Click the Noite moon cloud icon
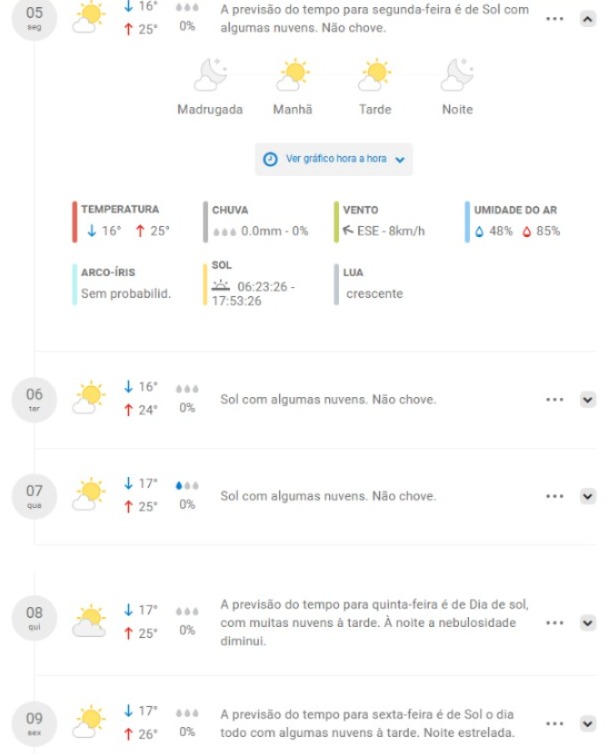Image resolution: width=611 pixels, height=754 pixels. click(457, 75)
